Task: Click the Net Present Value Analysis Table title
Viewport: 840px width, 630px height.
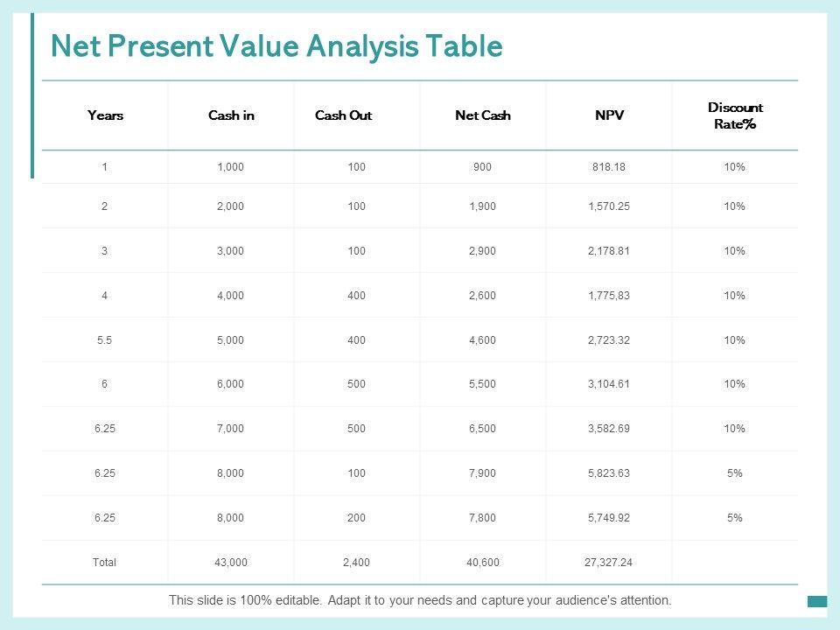Action: click(x=276, y=46)
